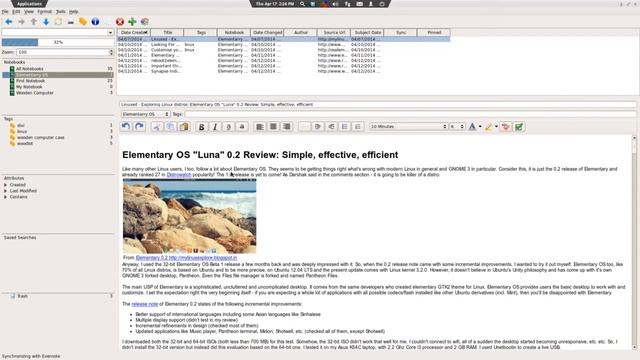
Task: Insert todo checkbox with green check icon
Action: coord(519,127)
